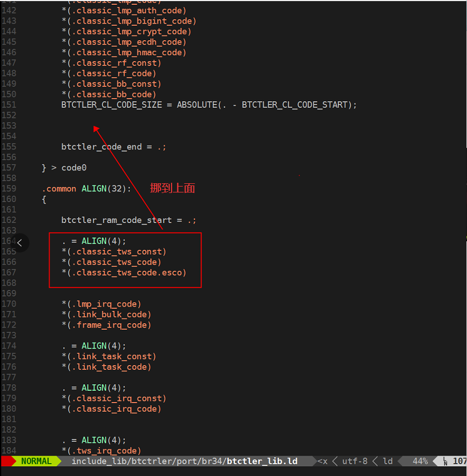Click the red segment at statusline start

click(8, 461)
